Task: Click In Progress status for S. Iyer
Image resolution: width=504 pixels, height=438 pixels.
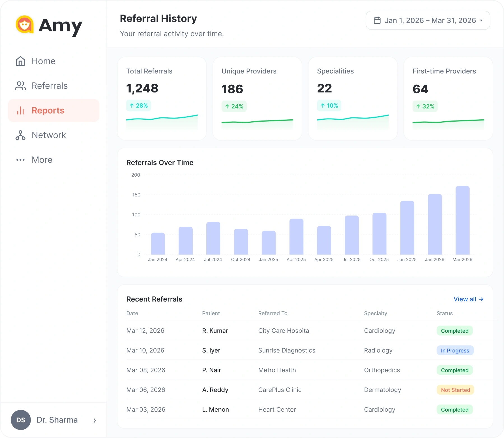Action: (455, 351)
